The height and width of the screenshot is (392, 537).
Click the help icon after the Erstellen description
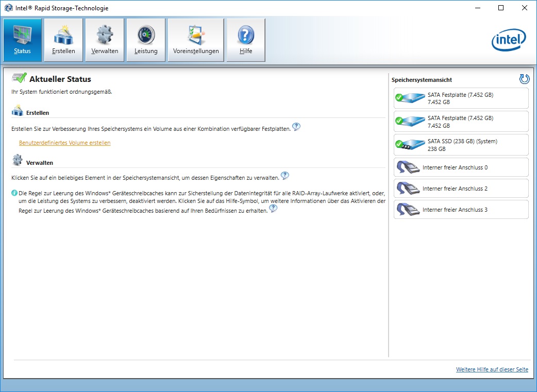296,127
